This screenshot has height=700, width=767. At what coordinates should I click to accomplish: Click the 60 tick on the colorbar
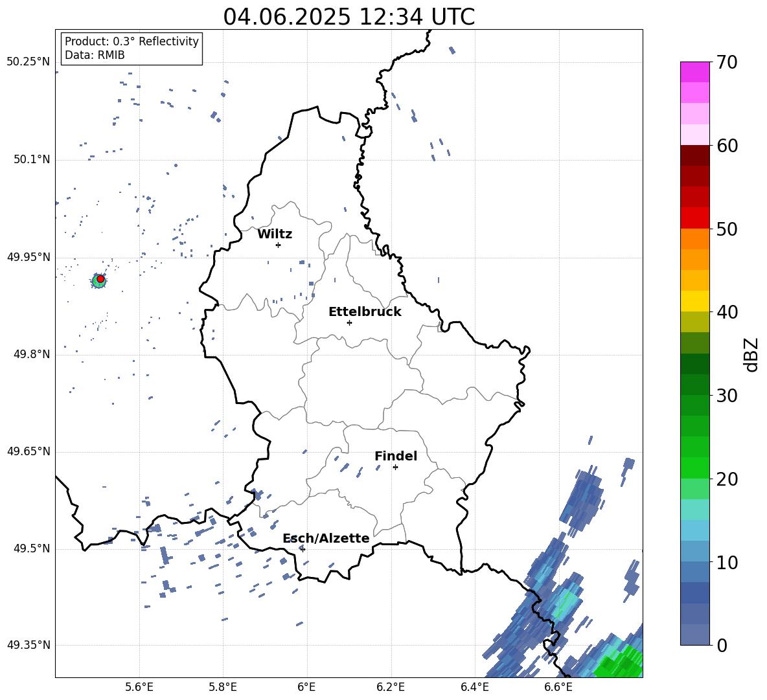[x=727, y=146]
